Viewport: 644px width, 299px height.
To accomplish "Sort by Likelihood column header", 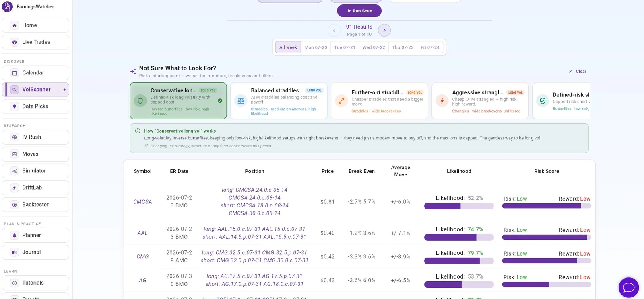I will point(459,171).
